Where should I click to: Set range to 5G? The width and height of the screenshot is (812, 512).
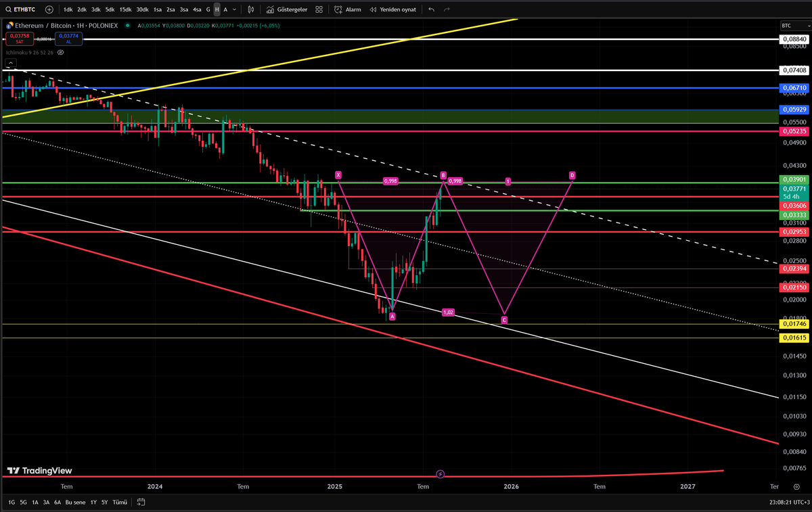(24, 503)
